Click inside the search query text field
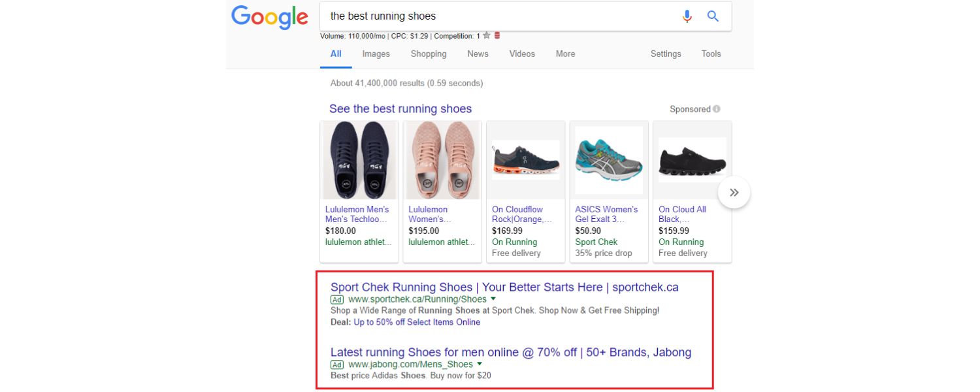Screen dimensions: 980x392 (497, 16)
